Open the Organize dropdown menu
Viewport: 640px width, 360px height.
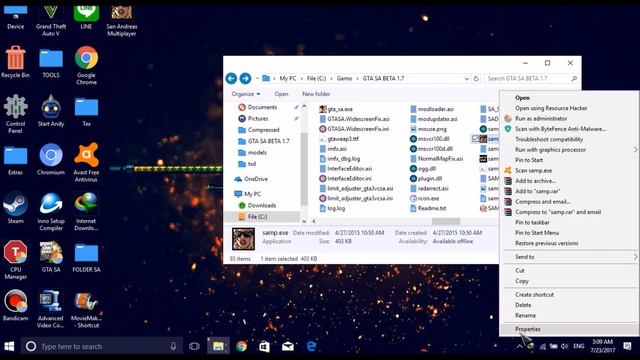coord(246,94)
